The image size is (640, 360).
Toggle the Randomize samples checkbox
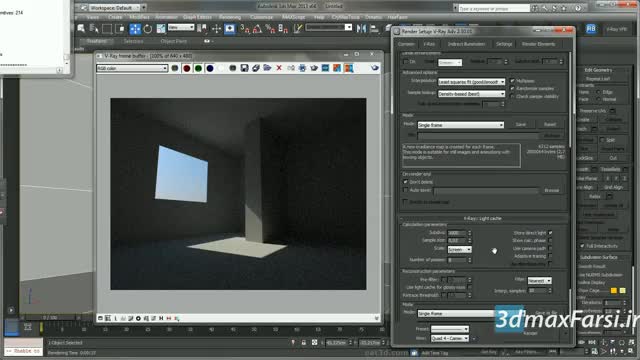(512, 89)
